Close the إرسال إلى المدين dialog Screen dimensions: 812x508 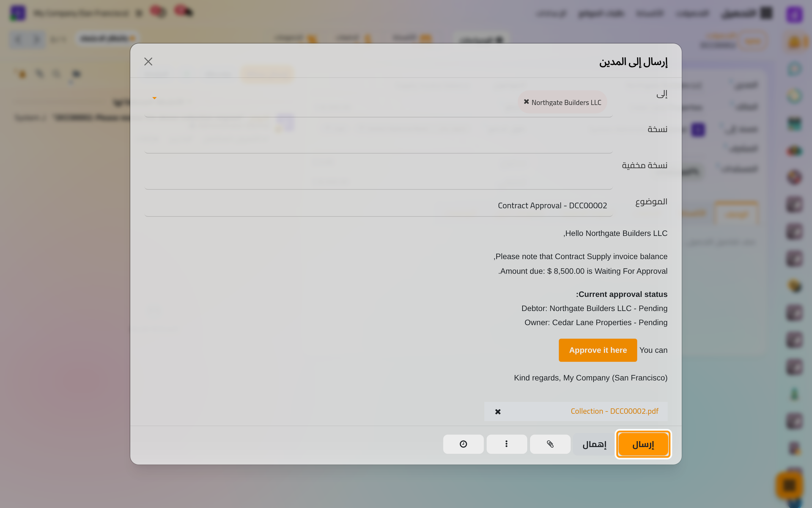click(148, 61)
